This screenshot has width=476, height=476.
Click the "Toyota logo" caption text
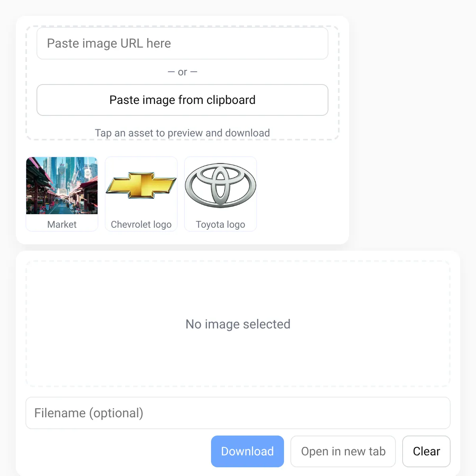coord(221,225)
